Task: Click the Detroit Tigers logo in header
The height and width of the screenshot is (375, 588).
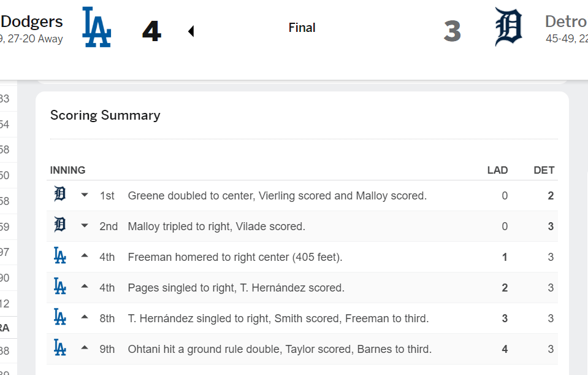Action: point(508,28)
